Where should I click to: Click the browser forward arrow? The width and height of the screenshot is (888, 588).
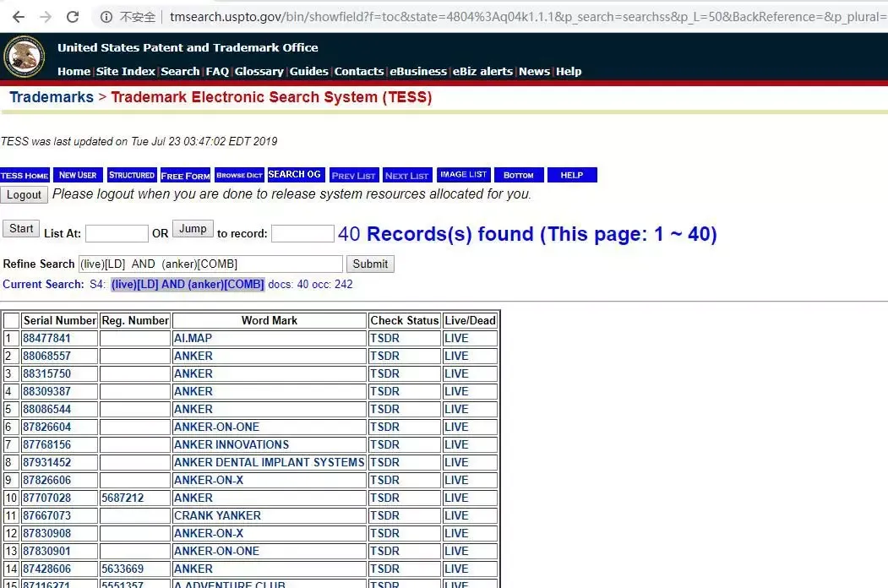coord(46,17)
